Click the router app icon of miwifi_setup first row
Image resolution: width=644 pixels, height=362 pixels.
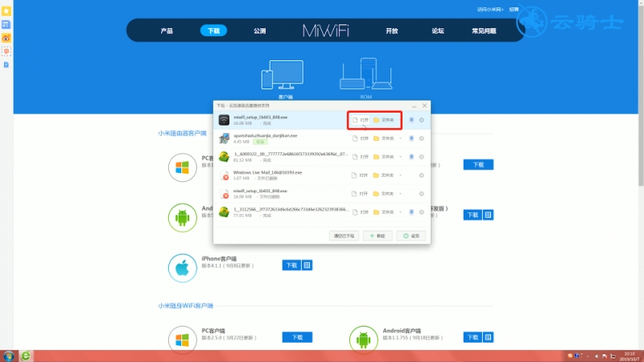click(x=224, y=120)
